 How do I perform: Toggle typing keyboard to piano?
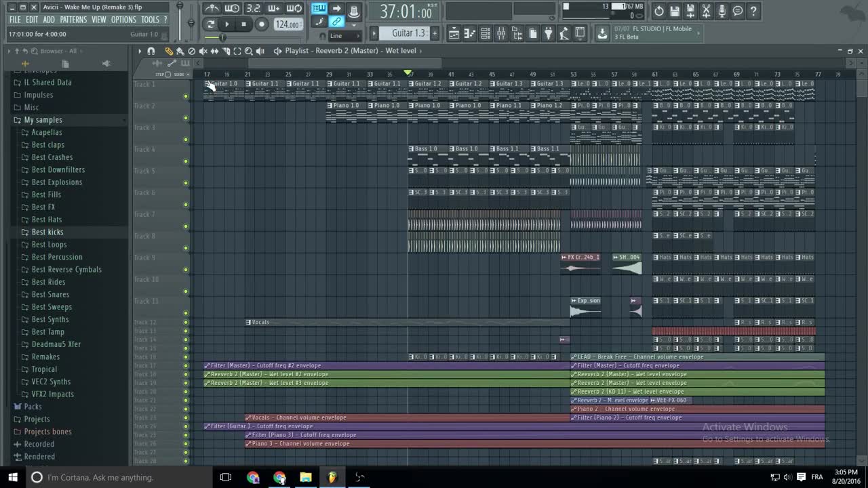(x=319, y=9)
